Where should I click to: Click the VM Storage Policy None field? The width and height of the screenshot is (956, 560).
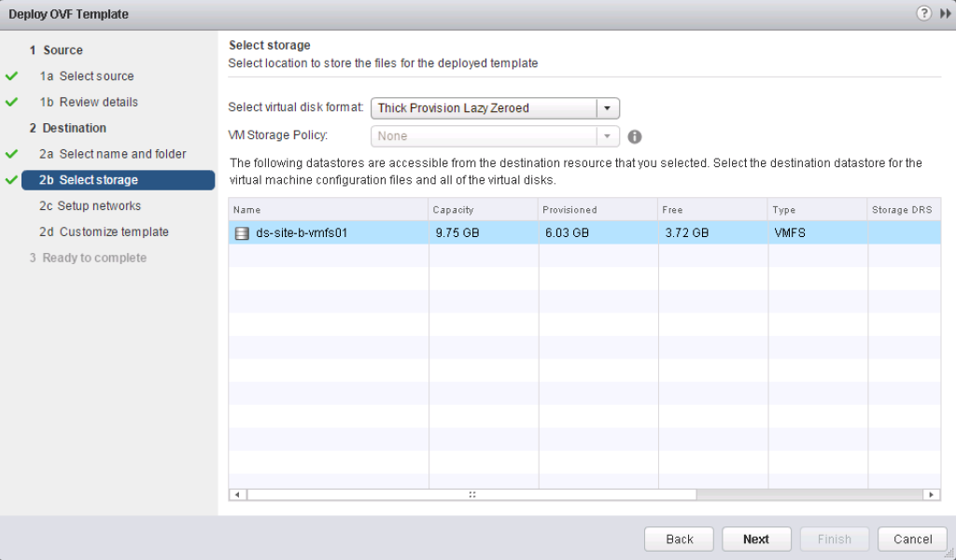tap(495, 136)
